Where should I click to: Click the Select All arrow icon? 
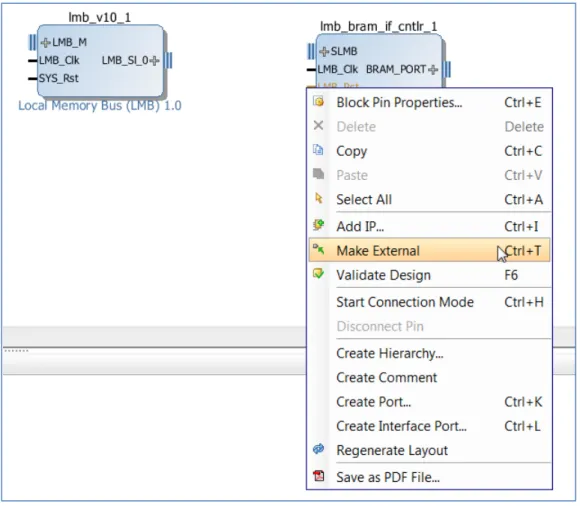[x=318, y=199]
